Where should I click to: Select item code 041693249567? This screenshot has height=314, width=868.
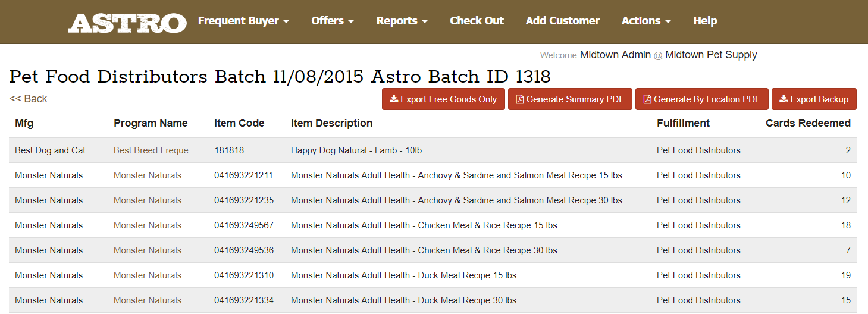[x=244, y=225]
